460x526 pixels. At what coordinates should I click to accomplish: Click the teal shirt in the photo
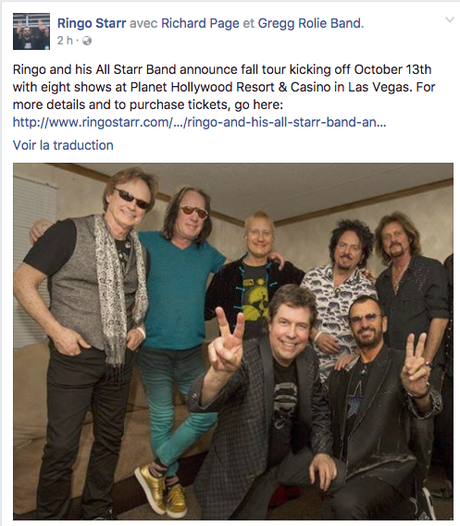coord(178,288)
